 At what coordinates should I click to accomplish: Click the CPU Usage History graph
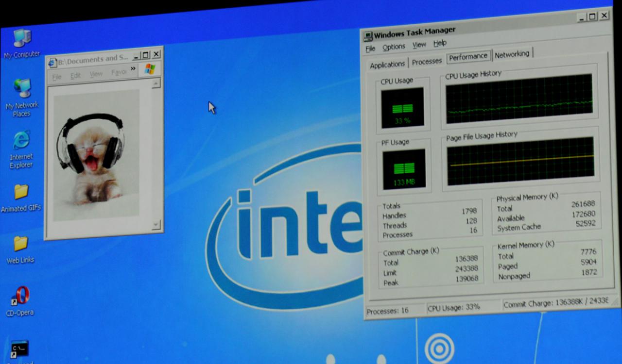pyautogui.click(x=519, y=99)
